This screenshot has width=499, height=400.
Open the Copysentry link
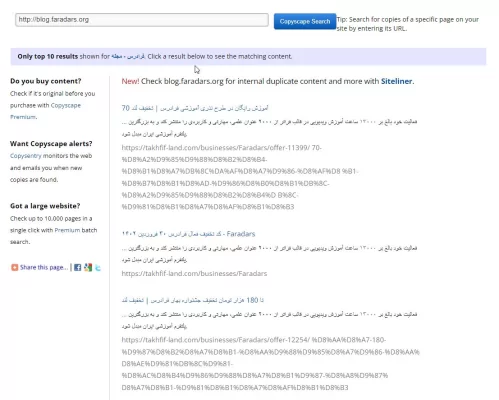click(26, 156)
